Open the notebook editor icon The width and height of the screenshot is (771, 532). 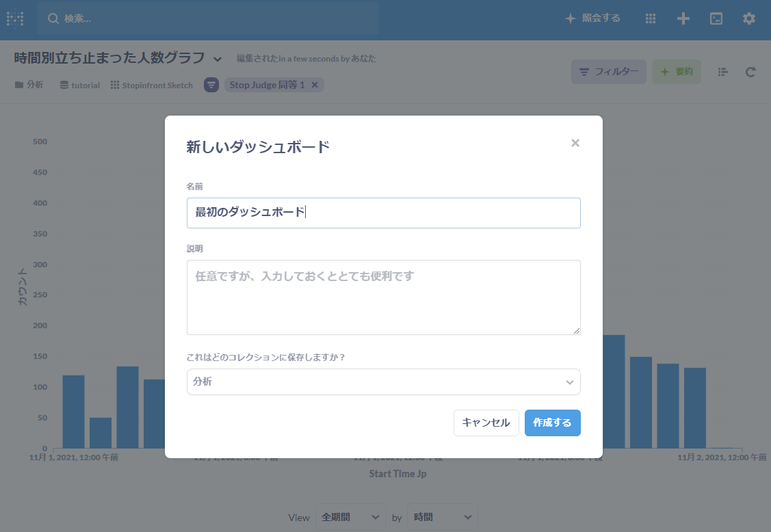[x=723, y=72]
